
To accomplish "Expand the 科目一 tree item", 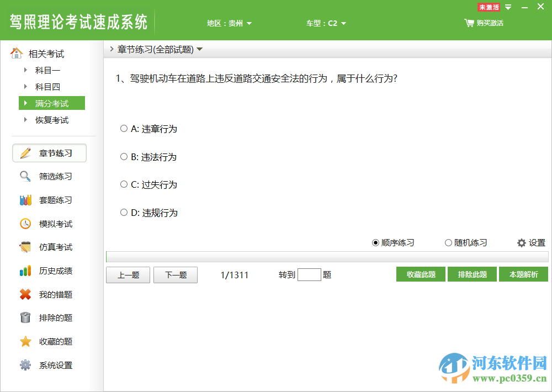I will [x=25, y=70].
